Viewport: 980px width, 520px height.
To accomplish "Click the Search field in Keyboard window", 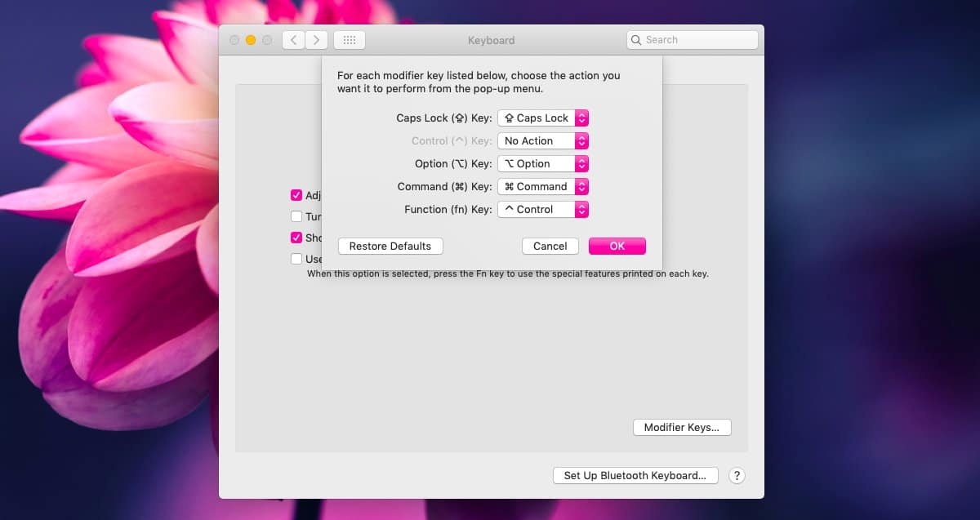I will [x=693, y=40].
